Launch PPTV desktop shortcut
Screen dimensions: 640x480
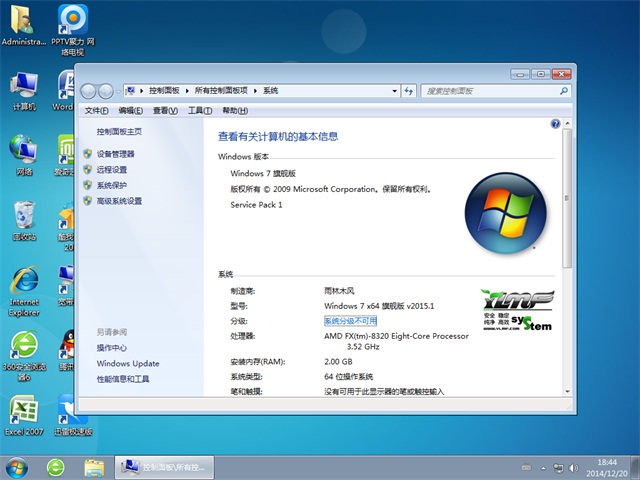pyautogui.click(x=73, y=29)
